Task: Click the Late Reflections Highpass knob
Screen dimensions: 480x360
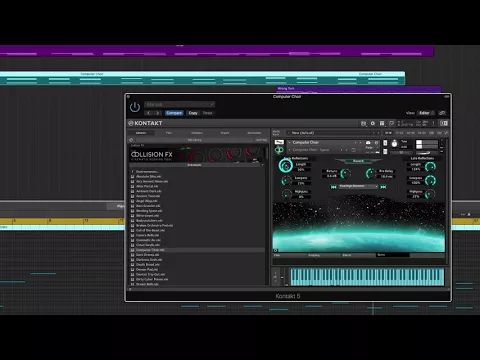Action: pyautogui.click(x=430, y=194)
